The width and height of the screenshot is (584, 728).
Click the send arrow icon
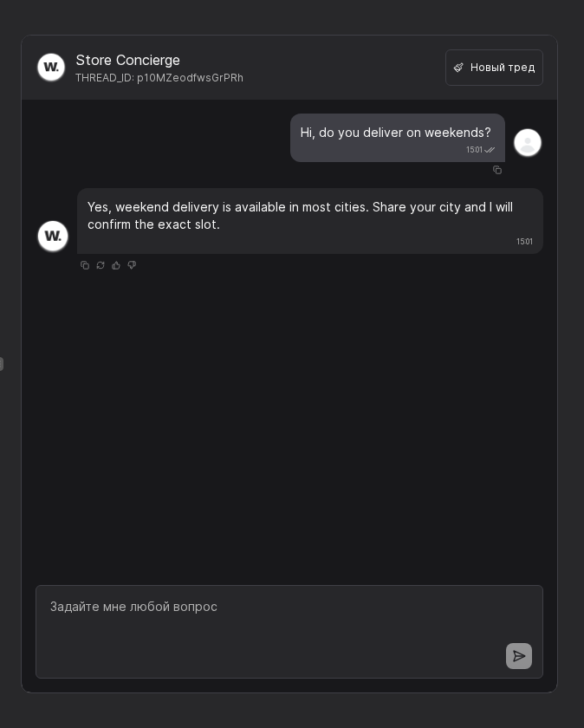pos(519,656)
